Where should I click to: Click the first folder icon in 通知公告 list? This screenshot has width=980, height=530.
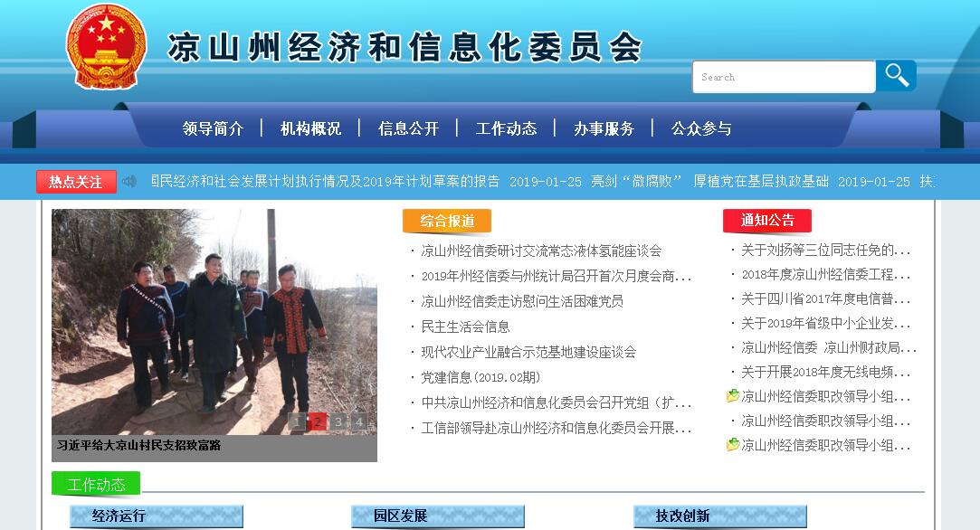(x=733, y=396)
